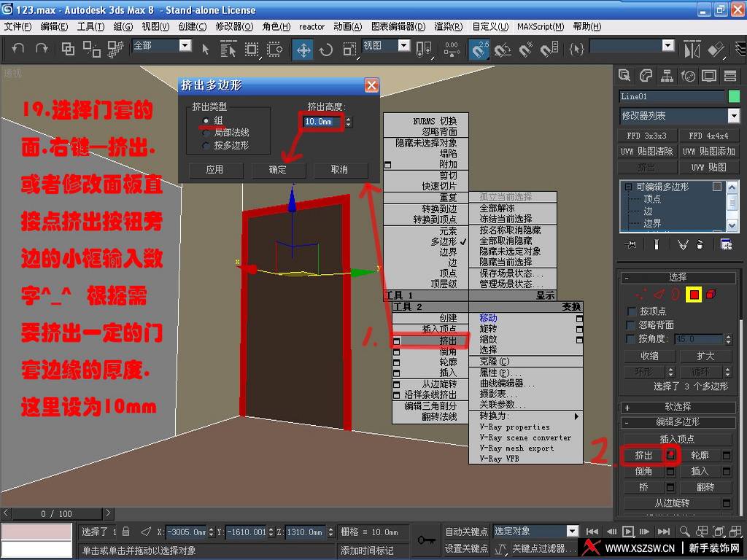Screen dimensions: 747x560
Task: Expand the 软选择 rollout
Action: [x=678, y=407]
